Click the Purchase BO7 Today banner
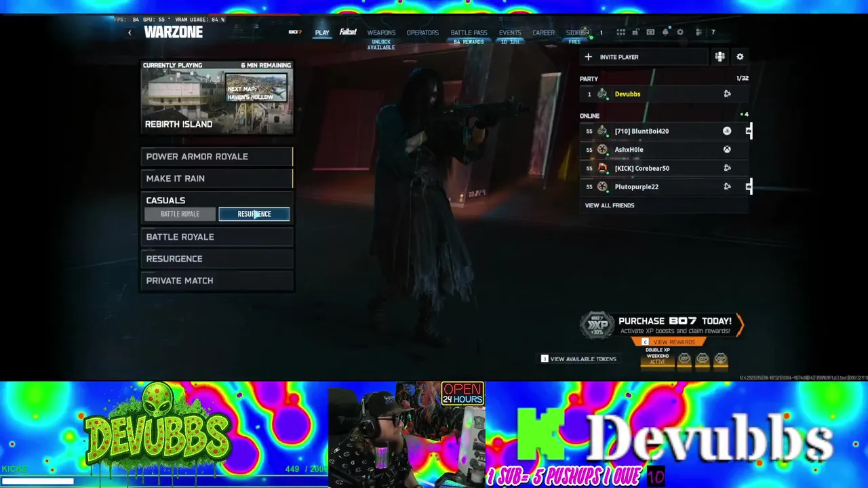 663,325
